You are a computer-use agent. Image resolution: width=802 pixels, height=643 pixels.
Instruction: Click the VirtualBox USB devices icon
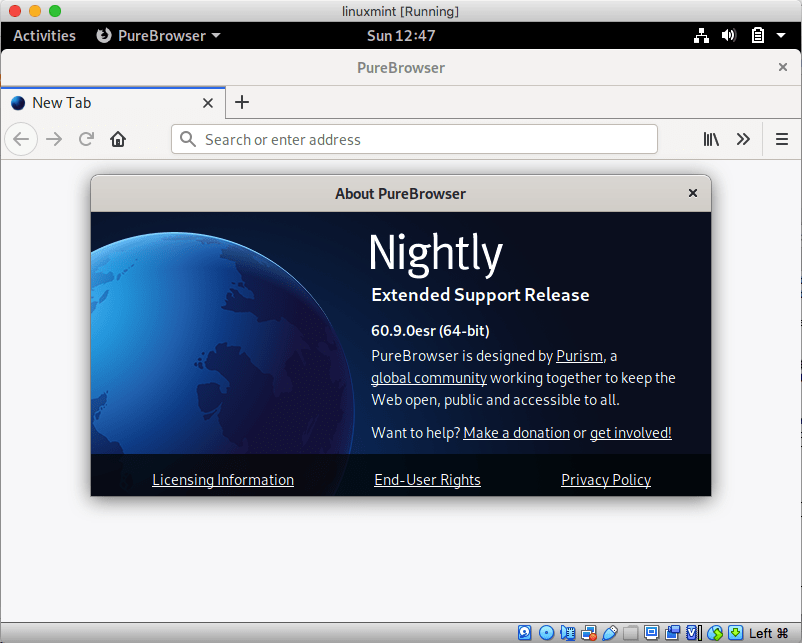(x=610, y=633)
